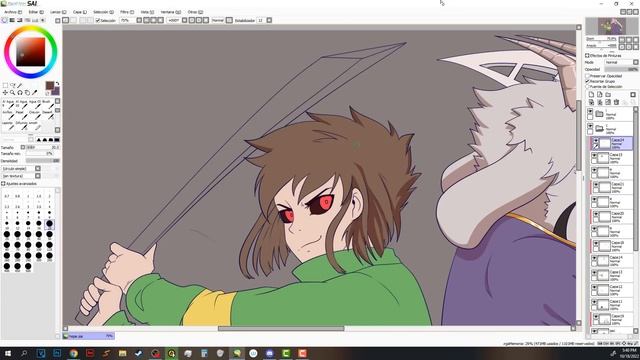
Task: Create a new linework layer
Action: coord(600,94)
